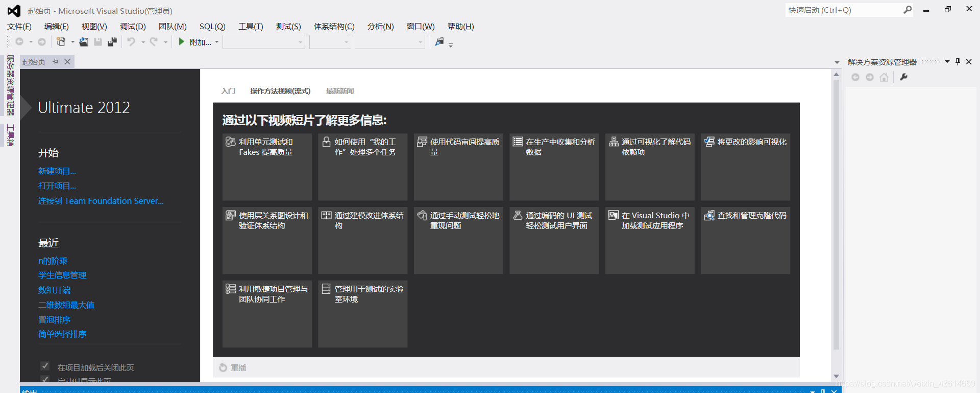Open the Solution Configurations combo box

pos(264,42)
